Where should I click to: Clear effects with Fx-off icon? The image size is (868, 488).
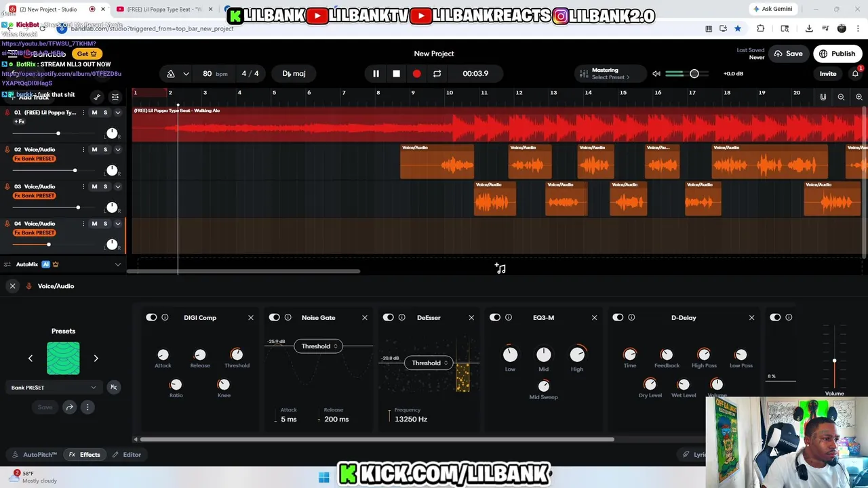click(x=113, y=388)
